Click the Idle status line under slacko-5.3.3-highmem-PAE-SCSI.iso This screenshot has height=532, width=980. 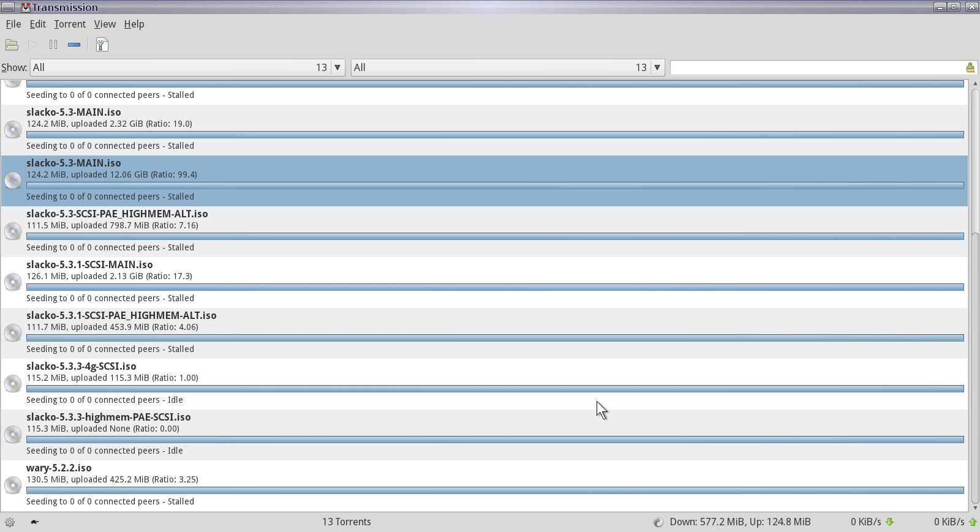pos(105,451)
